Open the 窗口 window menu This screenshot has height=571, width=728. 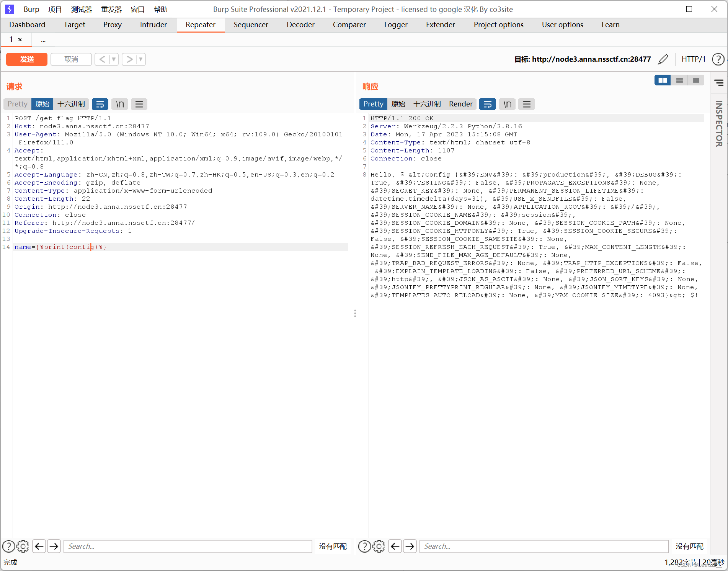coord(138,9)
